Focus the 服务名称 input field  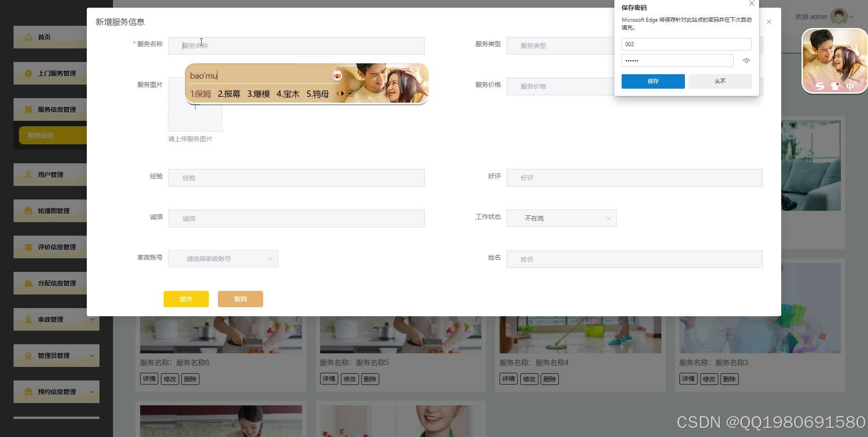click(x=297, y=46)
